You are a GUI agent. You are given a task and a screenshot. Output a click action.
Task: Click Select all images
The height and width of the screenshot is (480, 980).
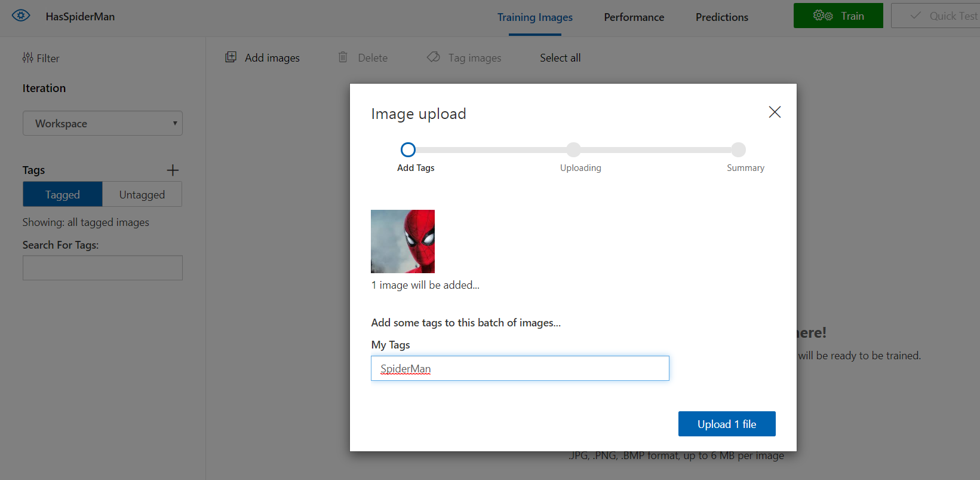tap(560, 58)
